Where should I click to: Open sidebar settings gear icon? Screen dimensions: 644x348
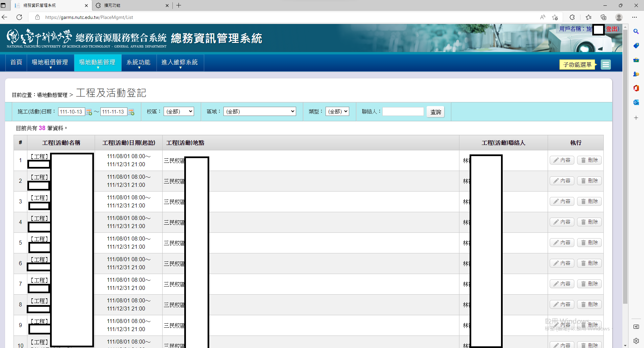pos(636,341)
